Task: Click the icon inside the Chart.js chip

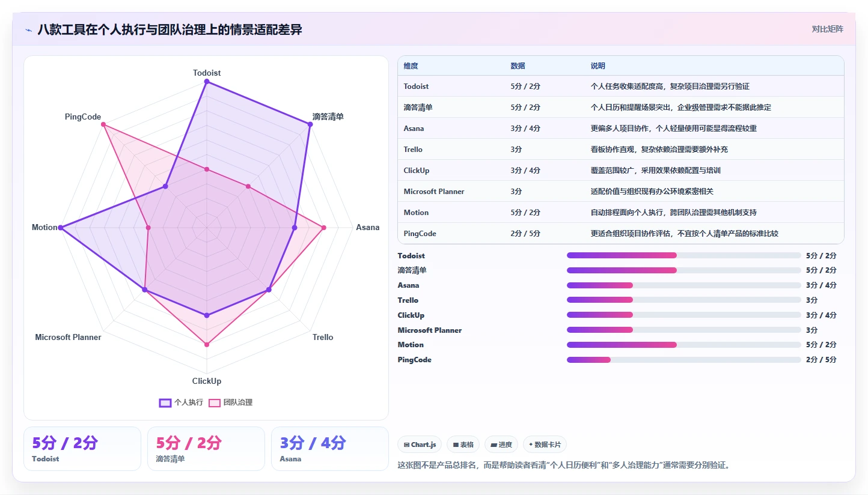Action: tap(407, 445)
